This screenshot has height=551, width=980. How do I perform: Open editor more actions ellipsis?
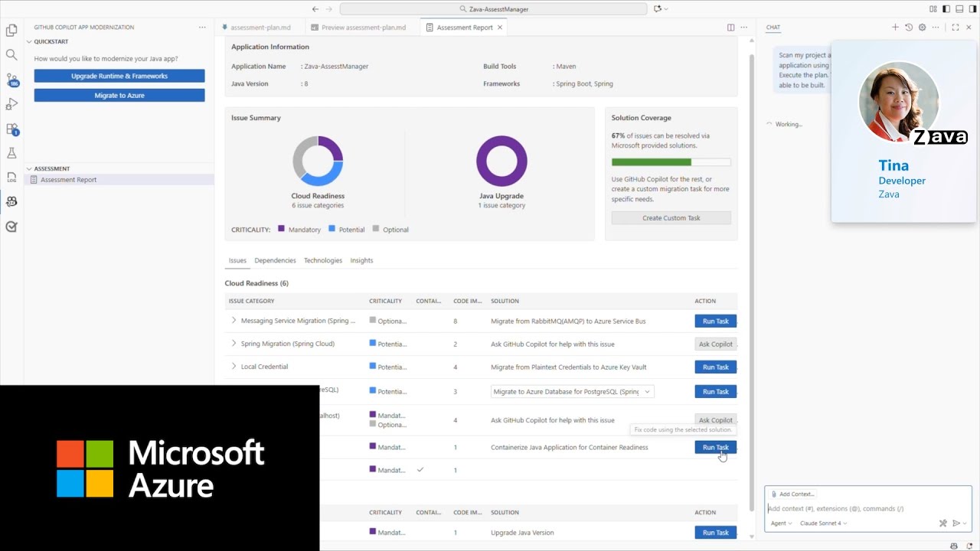[x=744, y=28]
